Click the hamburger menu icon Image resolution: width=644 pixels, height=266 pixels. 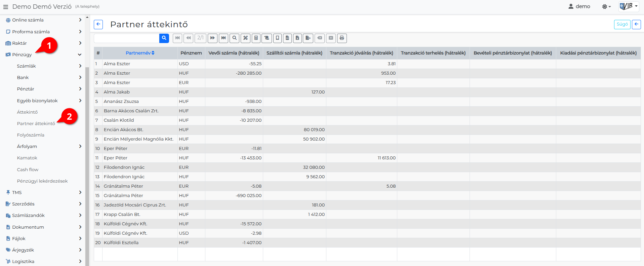6,7
